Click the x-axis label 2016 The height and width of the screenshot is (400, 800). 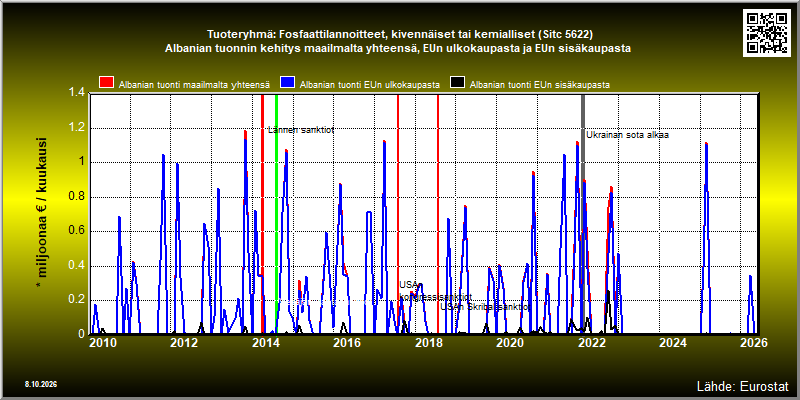pyautogui.click(x=346, y=343)
